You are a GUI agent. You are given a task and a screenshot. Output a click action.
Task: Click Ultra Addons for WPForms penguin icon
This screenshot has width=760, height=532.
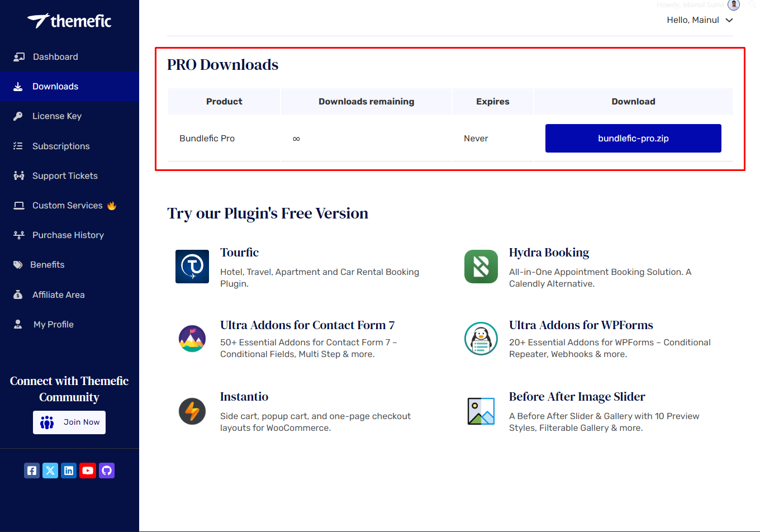481,339
